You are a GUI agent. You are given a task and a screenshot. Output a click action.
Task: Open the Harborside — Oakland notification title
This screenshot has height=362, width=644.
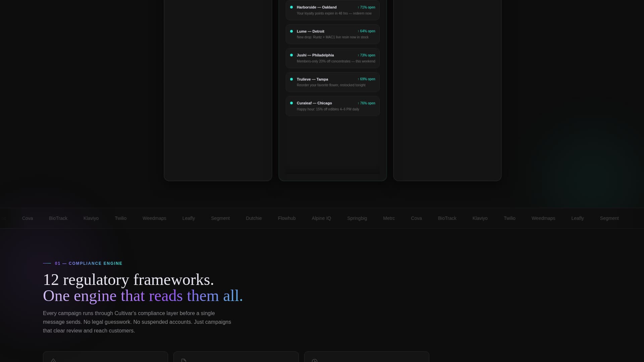(316, 7)
